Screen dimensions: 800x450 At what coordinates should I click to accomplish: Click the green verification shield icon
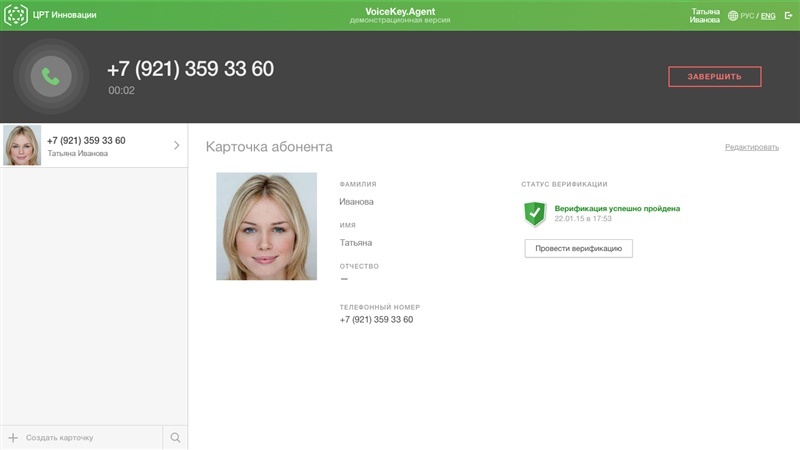(535, 213)
